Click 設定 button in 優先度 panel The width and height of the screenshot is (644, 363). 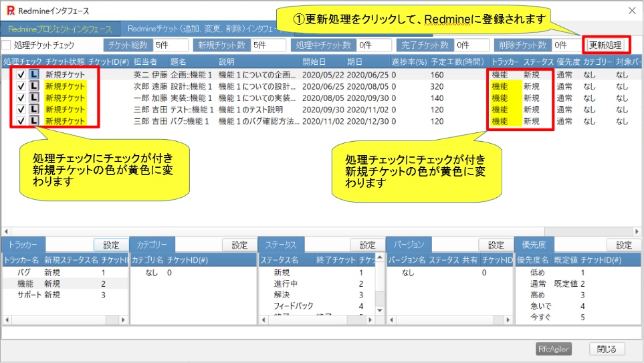click(x=624, y=245)
